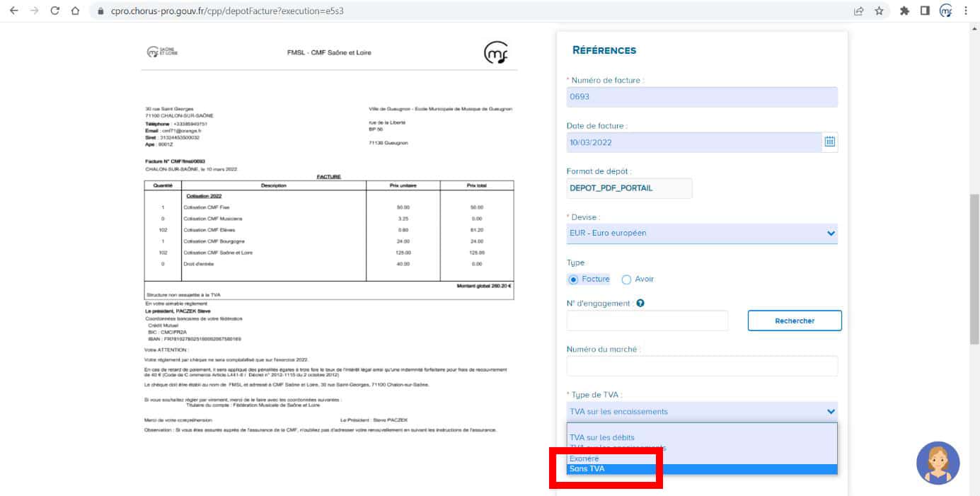Select the Facture radio button

[x=574, y=279]
